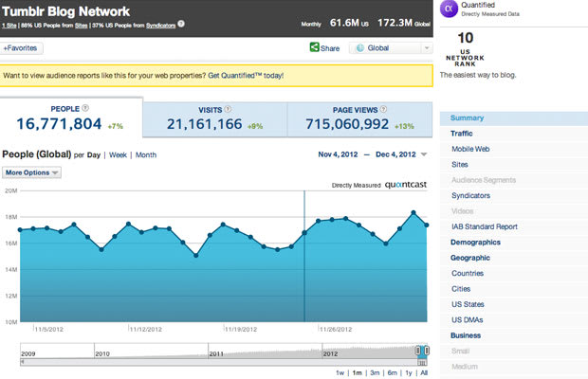Set chart range to 1w

pyautogui.click(x=340, y=372)
